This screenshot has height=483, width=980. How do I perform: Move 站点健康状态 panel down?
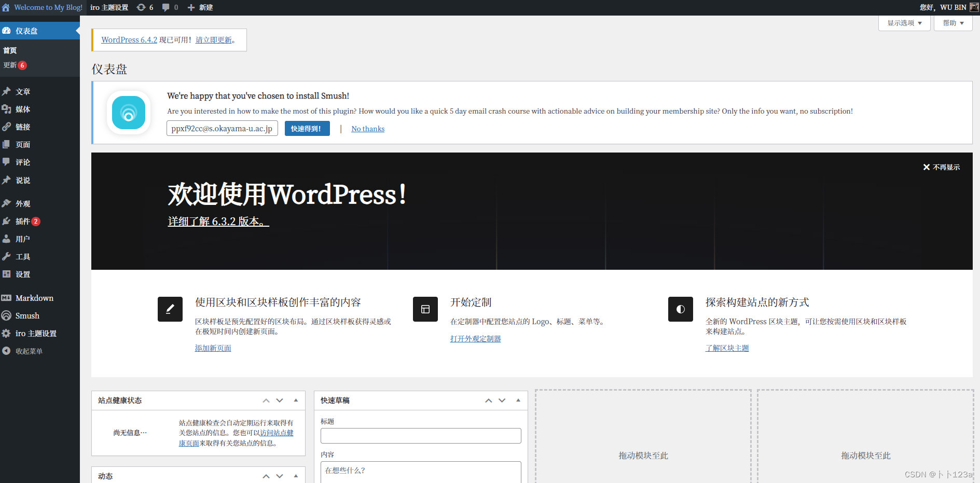coord(280,401)
